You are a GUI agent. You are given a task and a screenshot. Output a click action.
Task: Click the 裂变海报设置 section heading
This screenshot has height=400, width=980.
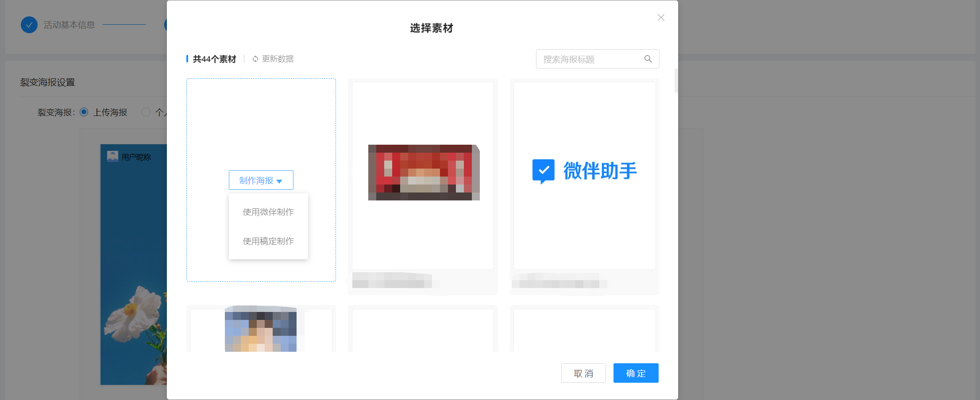click(x=47, y=82)
